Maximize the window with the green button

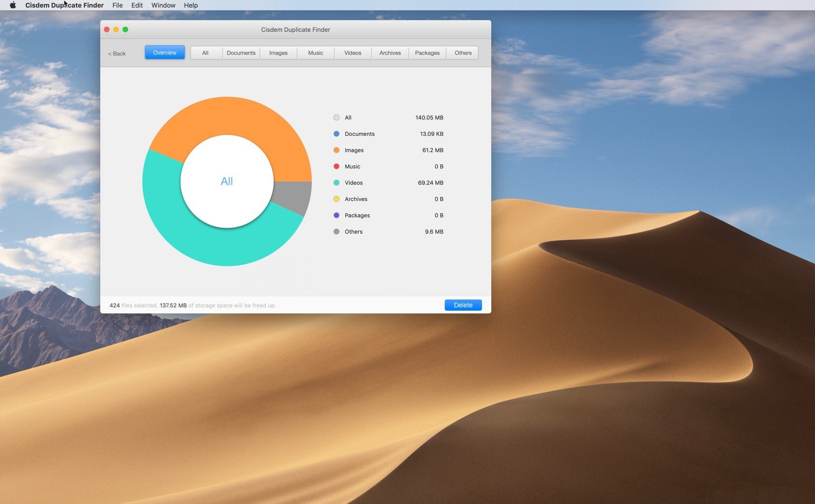tap(125, 29)
